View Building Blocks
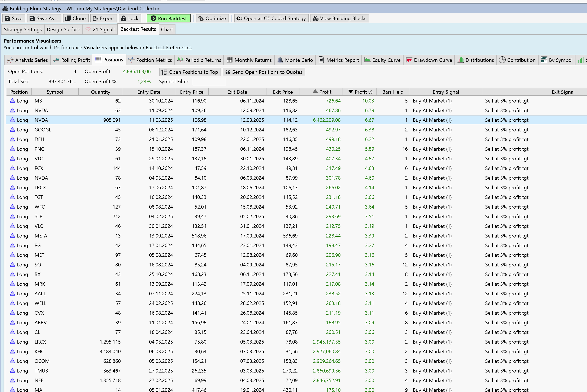Viewport: 587px width, 392px height. (x=339, y=18)
